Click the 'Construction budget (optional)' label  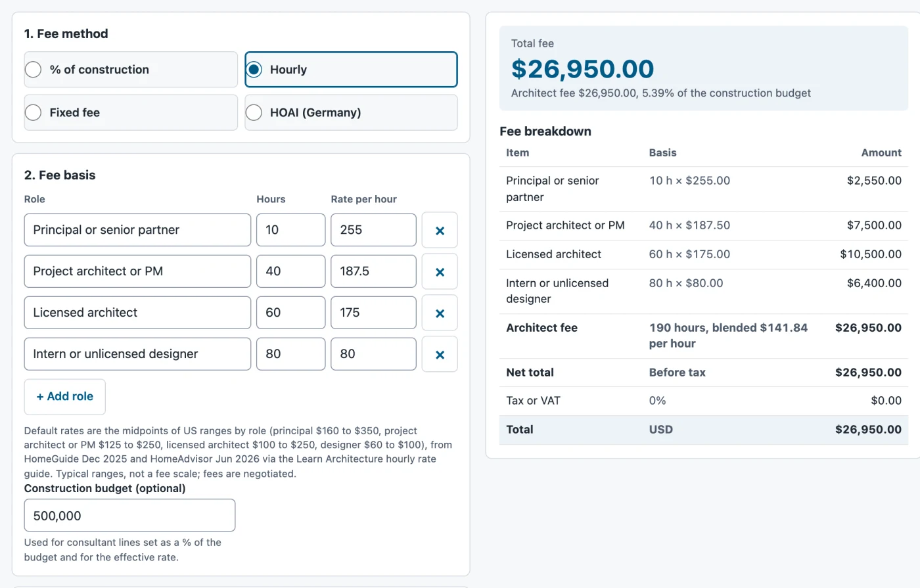[105, 488]
